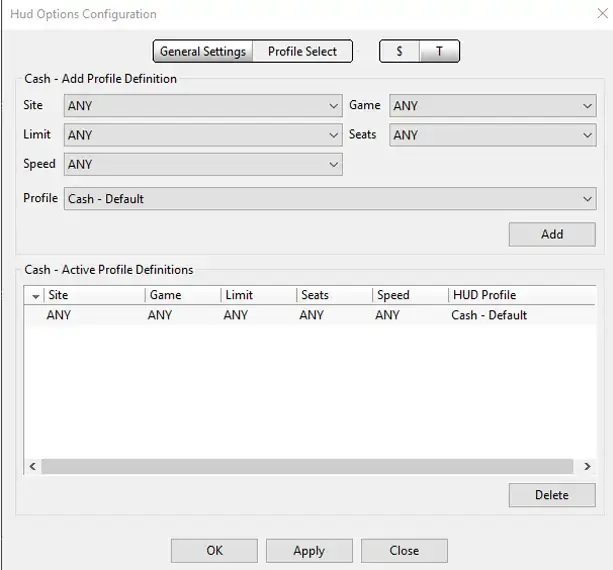
Task: Open the Profile dropdown showing Cash - Default
Action: [330, 199]
